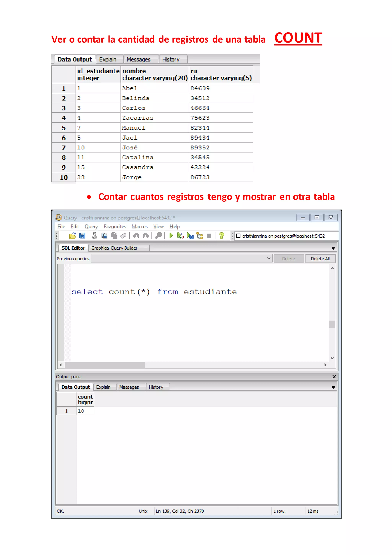Click the pgAdmin icon in the title bar
Screen dimensions: 392x555
tap(59, 218)
